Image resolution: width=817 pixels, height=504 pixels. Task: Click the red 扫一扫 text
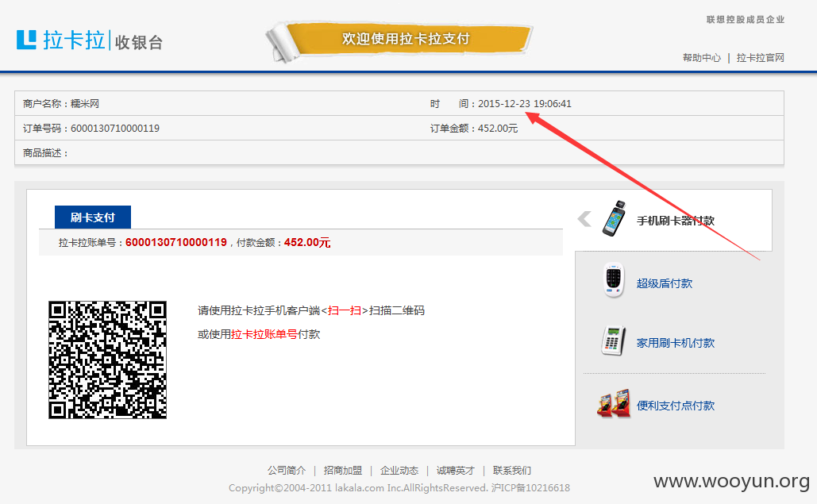[x=345, y=311]
